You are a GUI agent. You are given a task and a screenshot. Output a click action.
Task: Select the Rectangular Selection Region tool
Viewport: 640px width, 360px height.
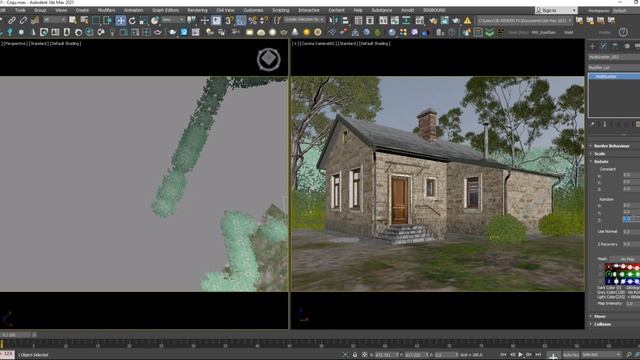96,20
